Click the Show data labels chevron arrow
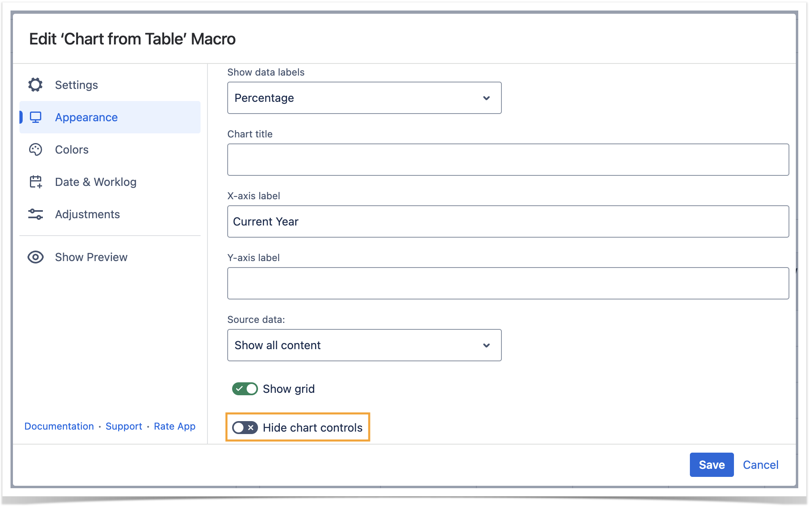The image size is (812, 508). (486, 98)
